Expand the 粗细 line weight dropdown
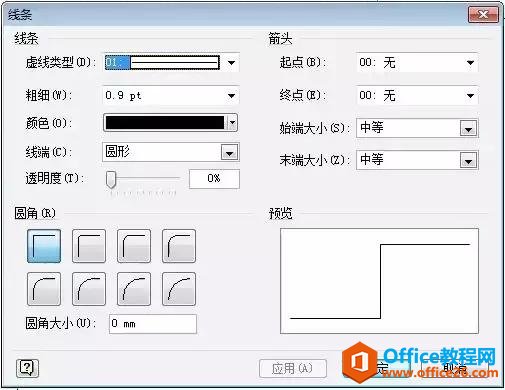 [x=231, y=96]
